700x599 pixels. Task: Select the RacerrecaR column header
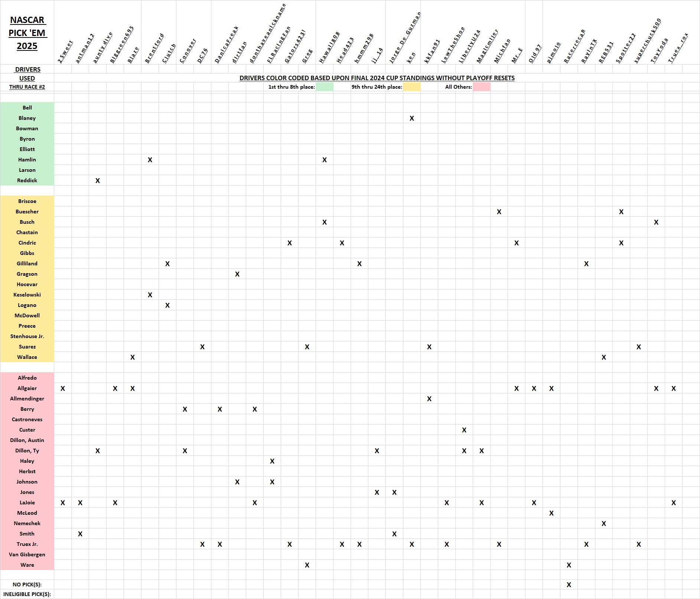coord(574,46)
